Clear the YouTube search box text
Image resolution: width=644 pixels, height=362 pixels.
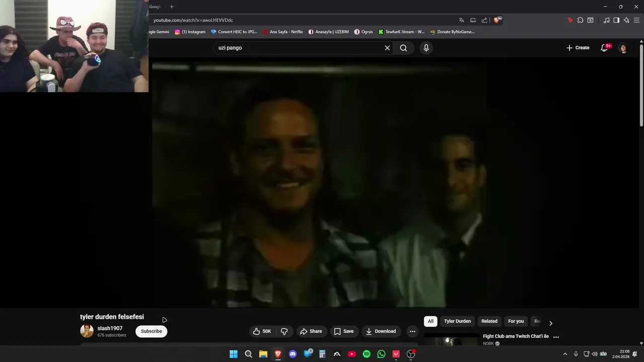tap(387, 48)
